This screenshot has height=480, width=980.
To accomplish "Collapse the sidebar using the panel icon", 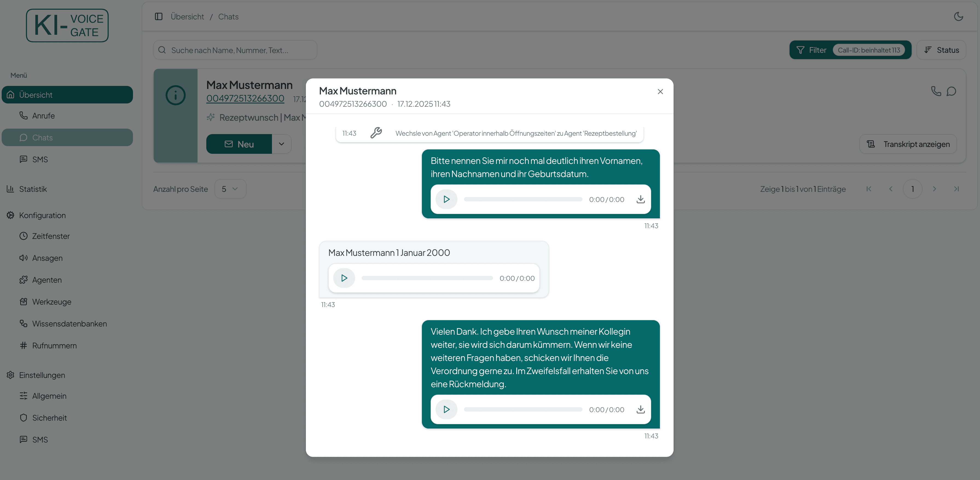I will (159, 16).
